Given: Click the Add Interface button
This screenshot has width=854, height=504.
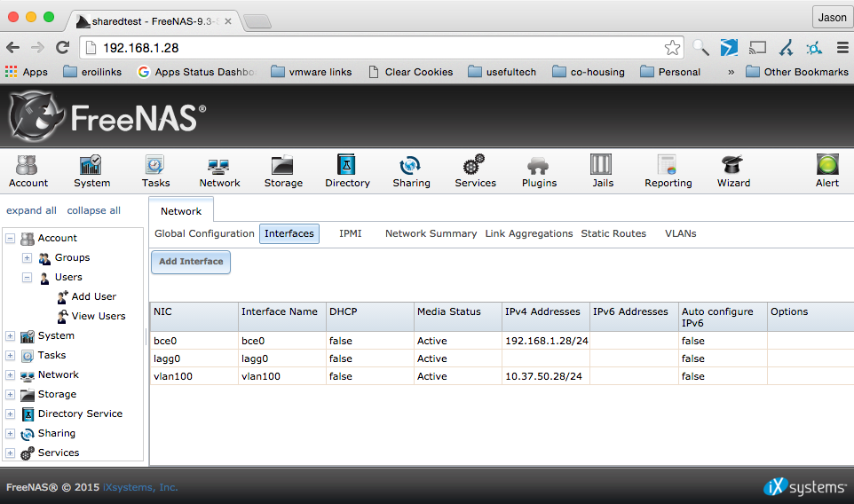Looking at the screenshot, I should pyautogui.click(x=191, y=262).
